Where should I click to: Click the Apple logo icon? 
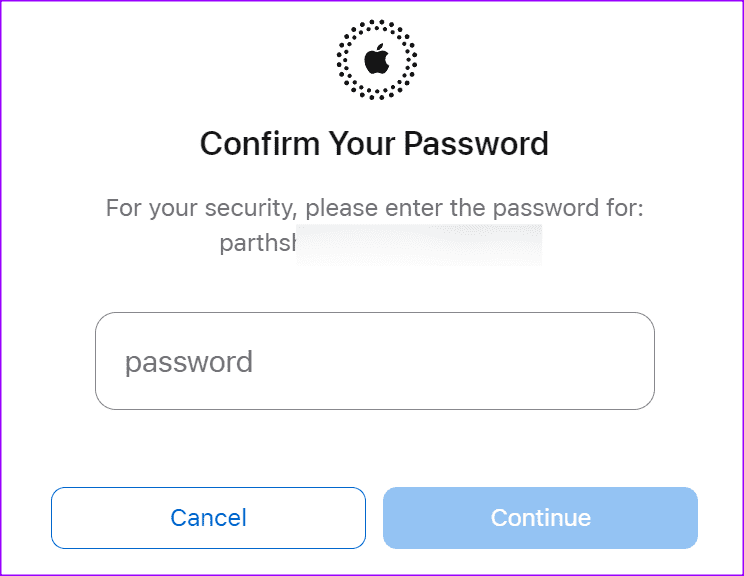point(377,59)
